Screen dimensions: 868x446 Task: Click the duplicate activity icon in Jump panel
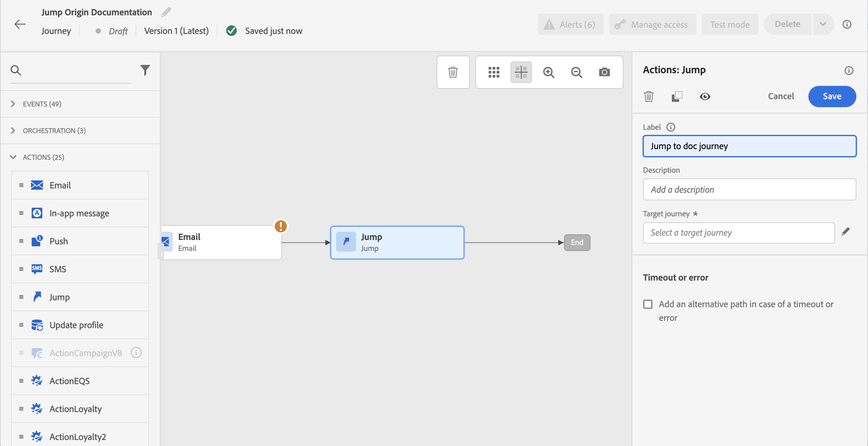676,97
